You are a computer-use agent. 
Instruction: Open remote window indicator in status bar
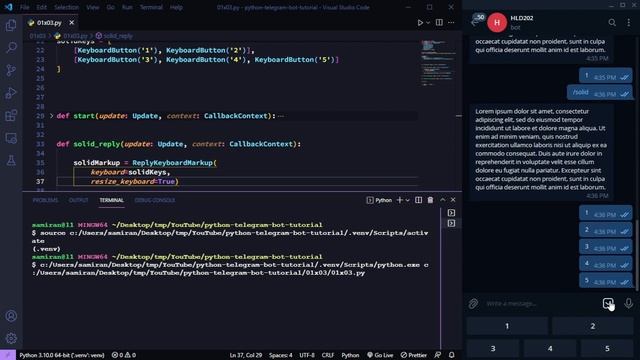coord(8,355)
